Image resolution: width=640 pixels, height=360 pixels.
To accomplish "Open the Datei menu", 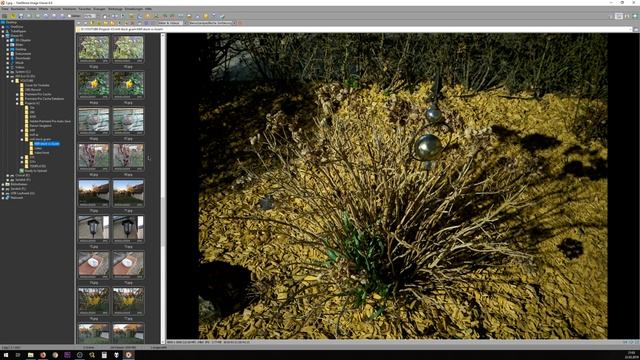I will click(x=5, y=9).
